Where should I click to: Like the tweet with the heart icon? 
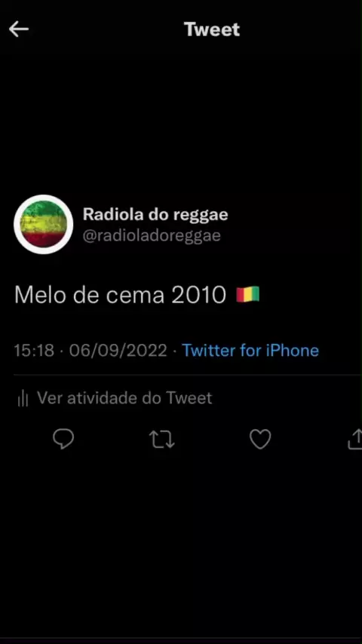click(260, 439)
